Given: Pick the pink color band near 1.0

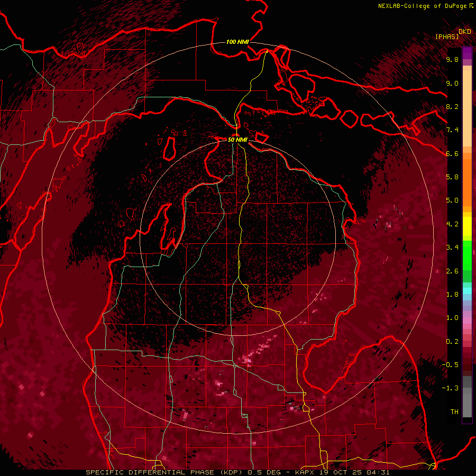Looking at the screenshot, I should (467, 321).
